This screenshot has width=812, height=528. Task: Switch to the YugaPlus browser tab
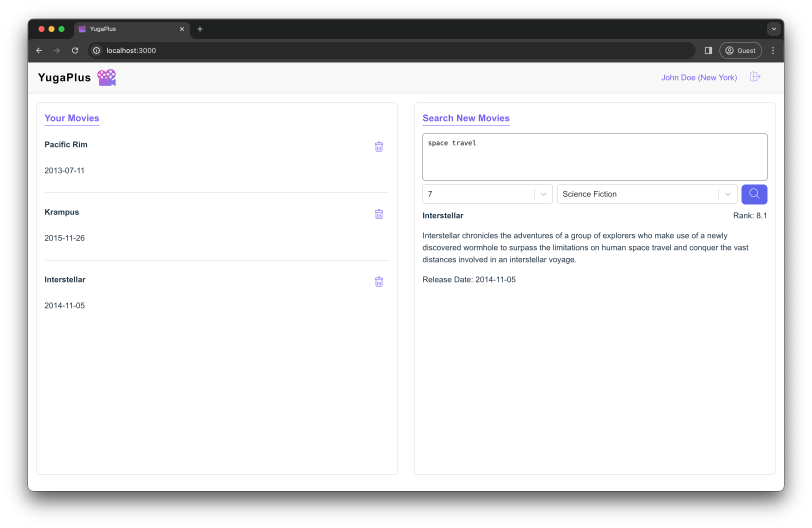pyautogui.click(x=127, y=29)
